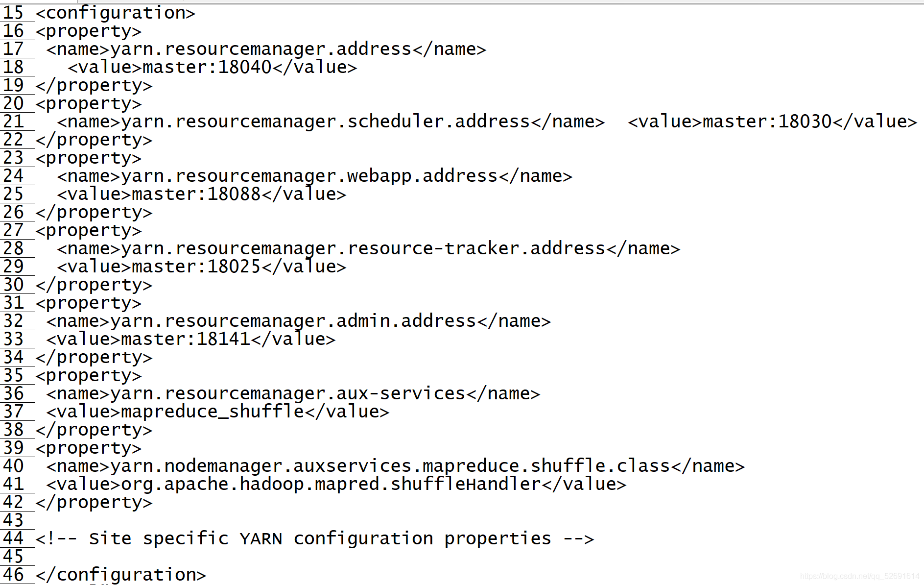Click mapreduce.shuffle.class name line
This screenshot has width=924, height=585.
[396, 466]
